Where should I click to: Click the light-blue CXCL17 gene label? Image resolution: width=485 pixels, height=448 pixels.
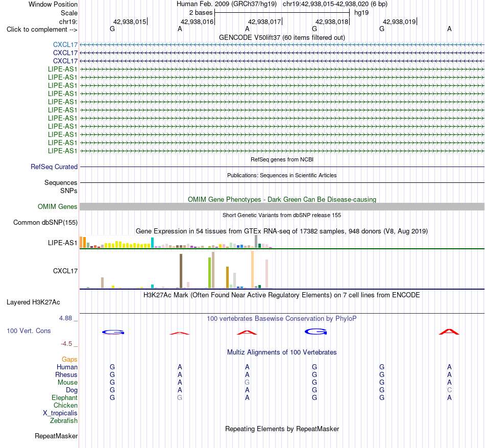(x=65, y=44)
